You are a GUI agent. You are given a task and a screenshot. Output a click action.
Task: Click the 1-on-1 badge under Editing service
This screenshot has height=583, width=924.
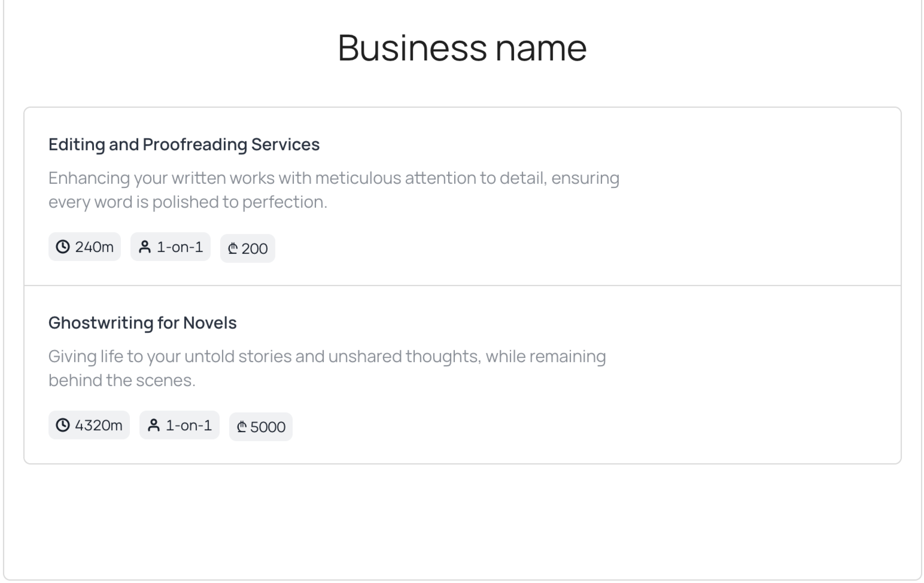(x=170, y=247)
